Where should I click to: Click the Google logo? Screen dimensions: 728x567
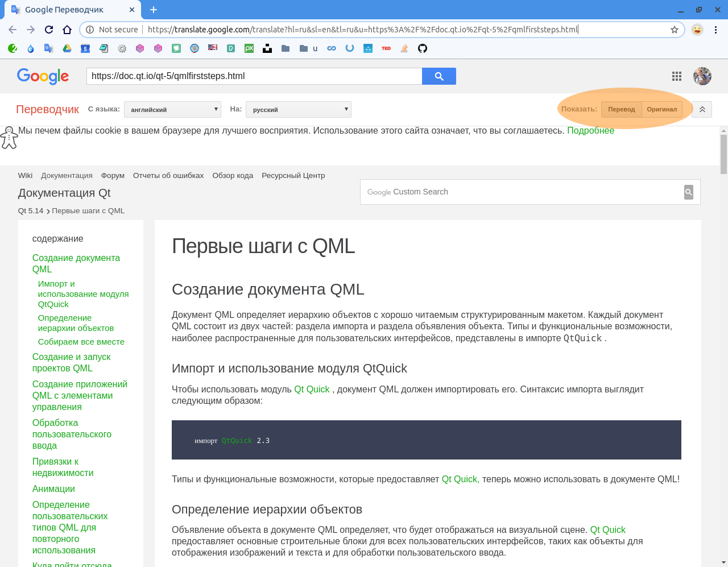(x=43, y=76)
